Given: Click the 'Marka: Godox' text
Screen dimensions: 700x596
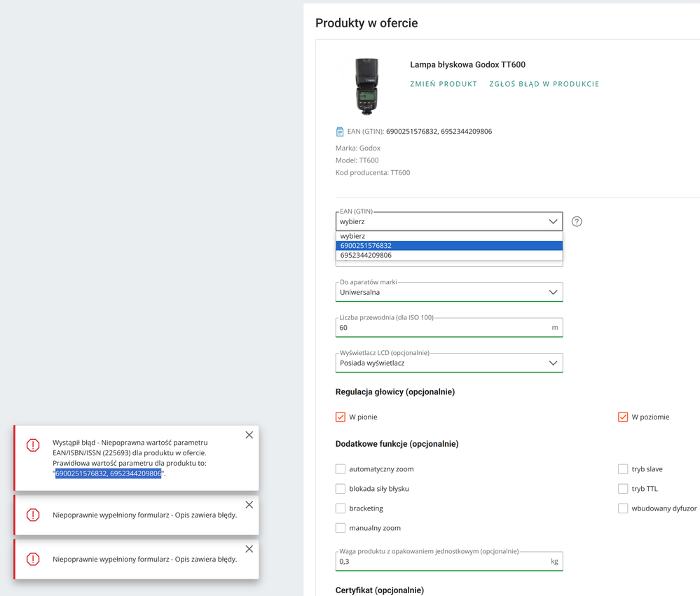Looking at the screenshot, I should (x=358, y=148).
